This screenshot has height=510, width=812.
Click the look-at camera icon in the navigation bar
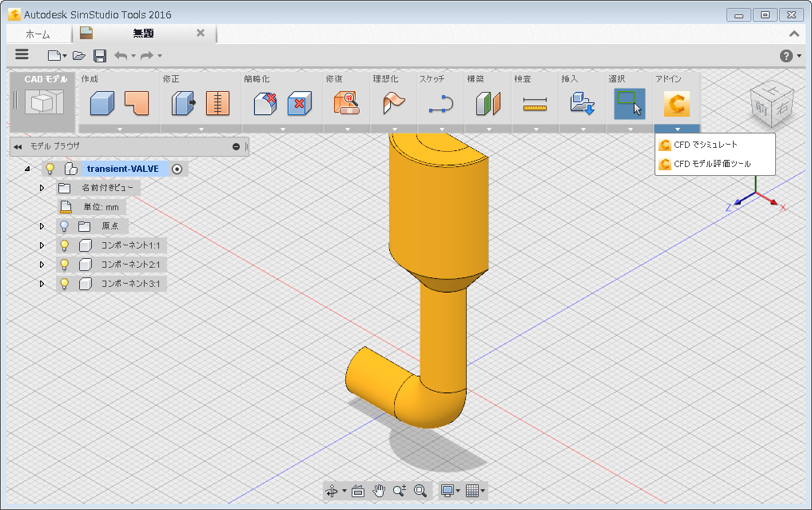(x=358, y=491)
